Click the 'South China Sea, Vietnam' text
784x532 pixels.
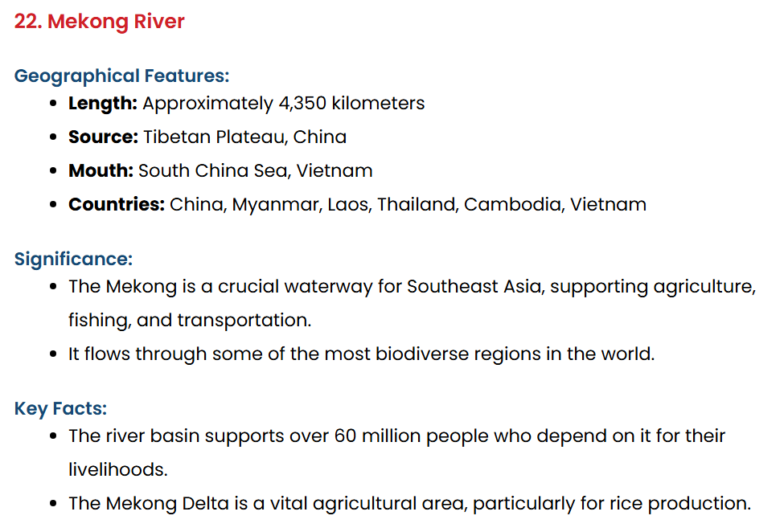tap(256, 171)
